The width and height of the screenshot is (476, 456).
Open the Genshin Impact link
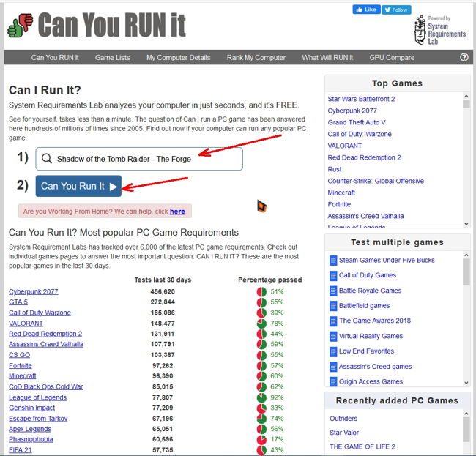32,408
